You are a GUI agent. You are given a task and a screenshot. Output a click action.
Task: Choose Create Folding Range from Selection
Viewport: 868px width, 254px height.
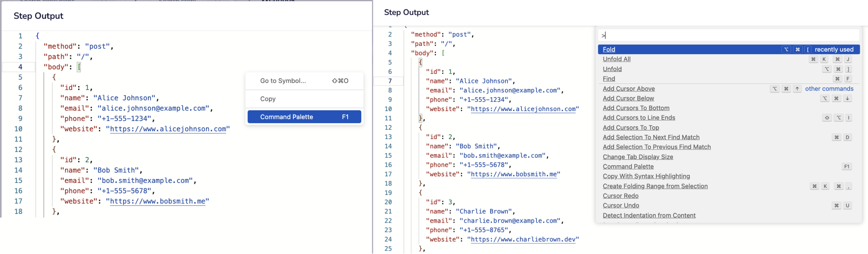coord(655,186)
